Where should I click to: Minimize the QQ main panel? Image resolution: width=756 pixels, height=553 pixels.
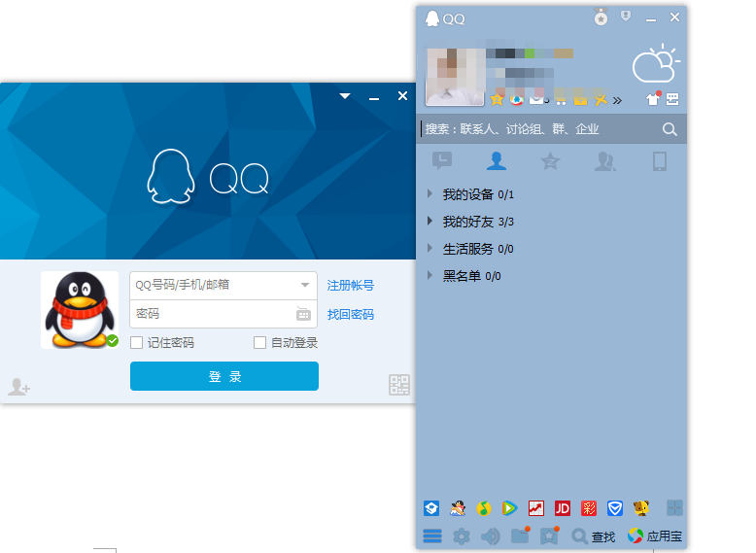pyautogui.click(x=651, y=19)
